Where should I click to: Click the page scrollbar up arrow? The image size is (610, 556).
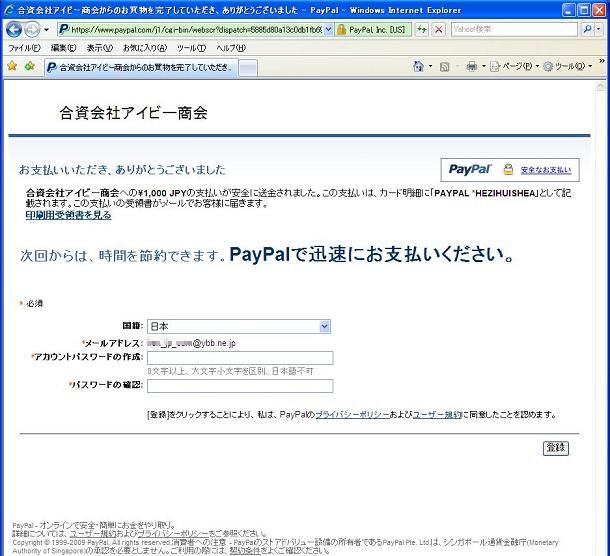point(600,86)
